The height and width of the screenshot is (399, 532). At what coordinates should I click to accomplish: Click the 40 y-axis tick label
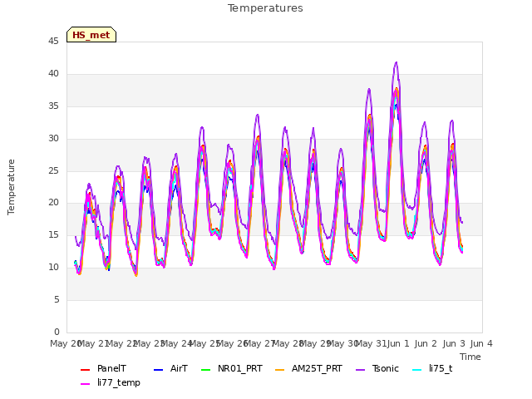(x=53, y=74)
